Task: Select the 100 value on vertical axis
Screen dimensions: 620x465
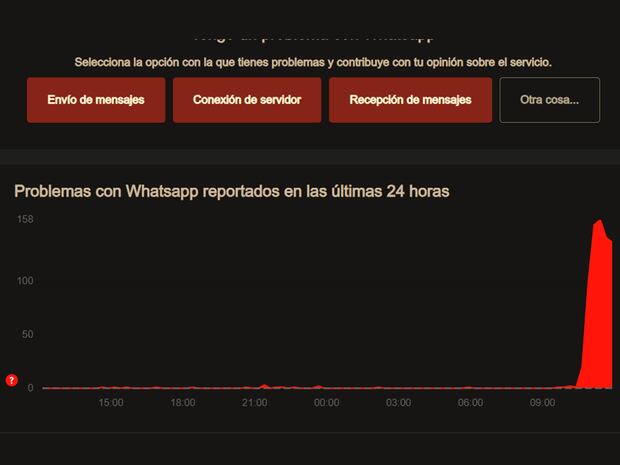Action: tap(25, 281)
